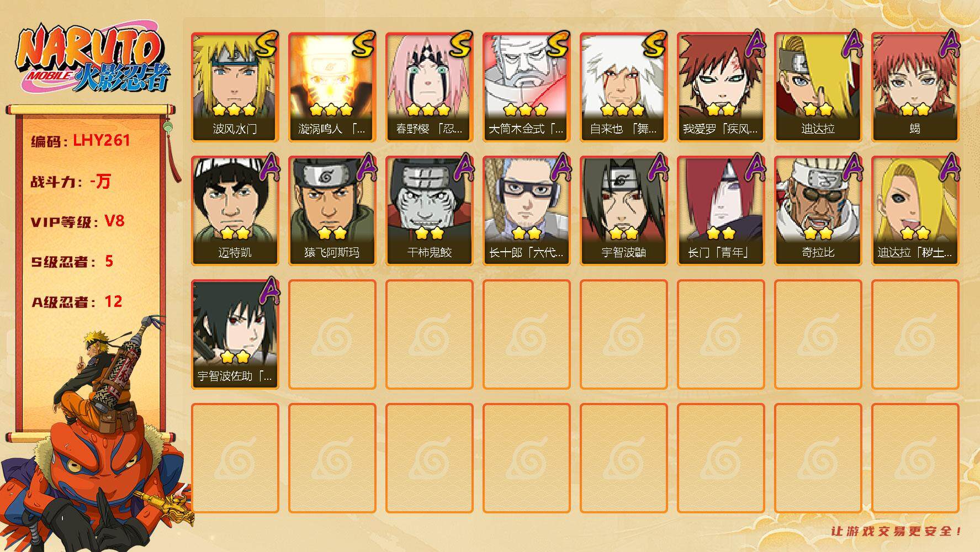Click the 蝎 red-haired ninja card
980x552 pixels.
pyautogui.click(x=915, y=87)
